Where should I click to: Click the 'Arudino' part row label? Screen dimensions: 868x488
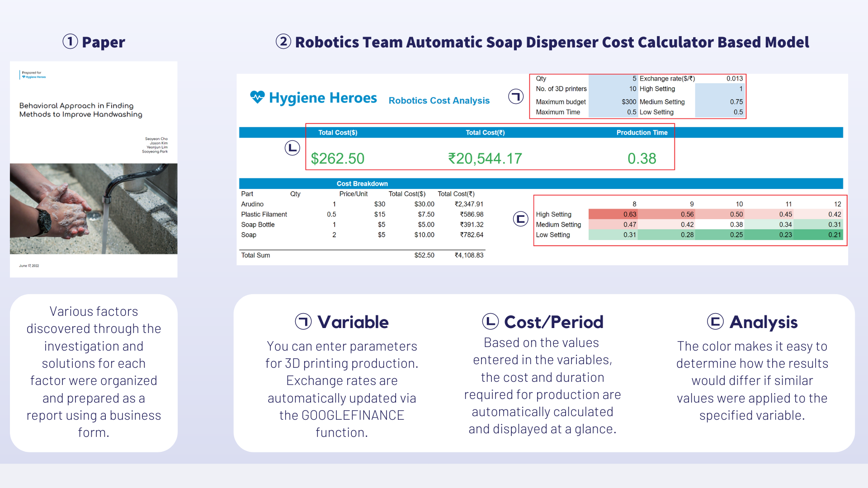[x=252, y=204]
